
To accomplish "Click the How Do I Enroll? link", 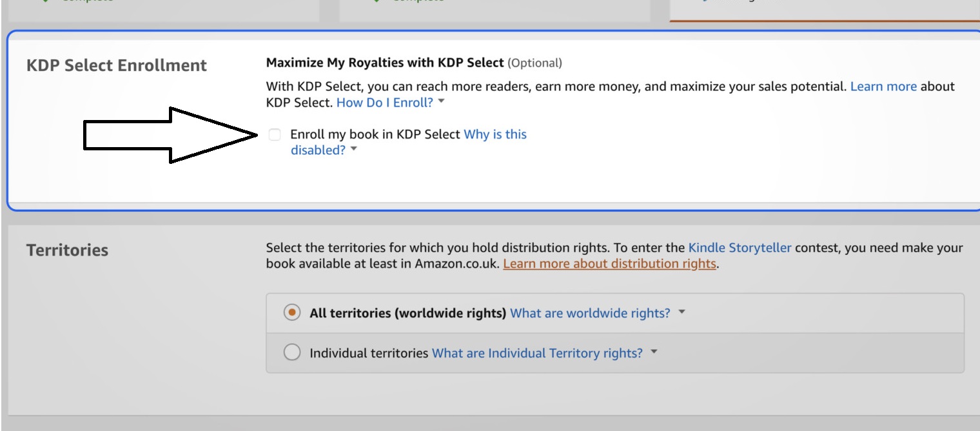I will click(x=385, y=102).
